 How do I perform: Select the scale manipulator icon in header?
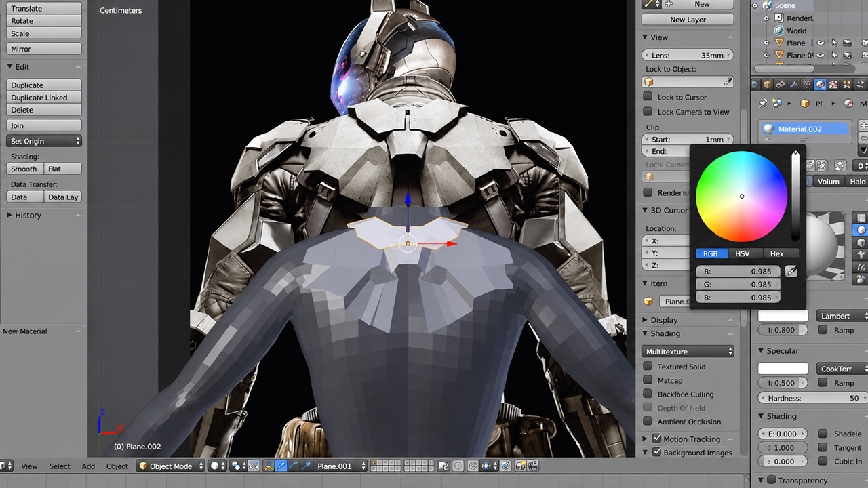[306, 466]
